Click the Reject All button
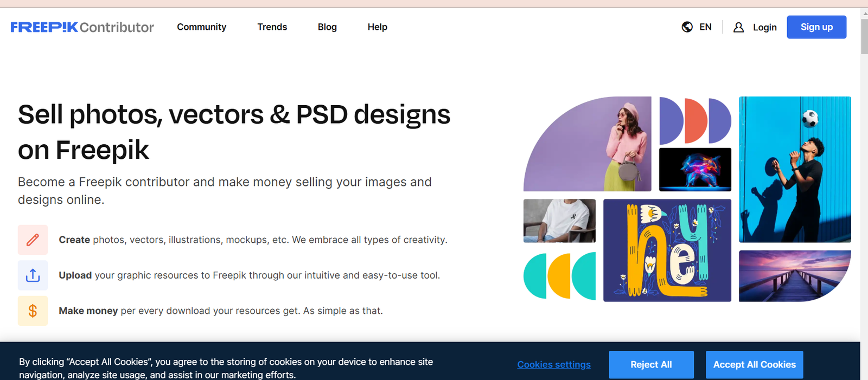 pos(651,365)
